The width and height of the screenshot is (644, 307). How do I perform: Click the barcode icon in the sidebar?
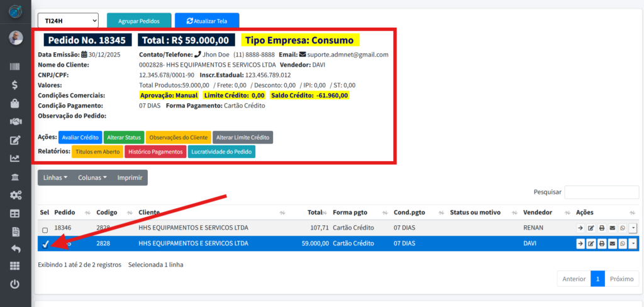click(x=15, y=66)
